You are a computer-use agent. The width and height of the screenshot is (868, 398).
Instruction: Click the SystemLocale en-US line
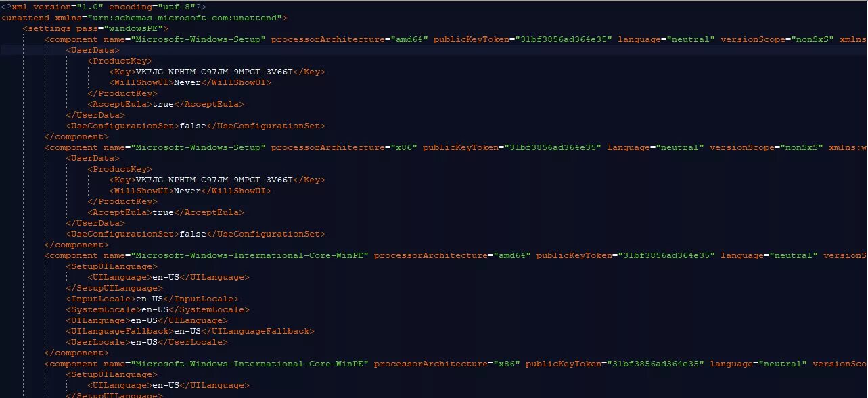pos(158,309)
